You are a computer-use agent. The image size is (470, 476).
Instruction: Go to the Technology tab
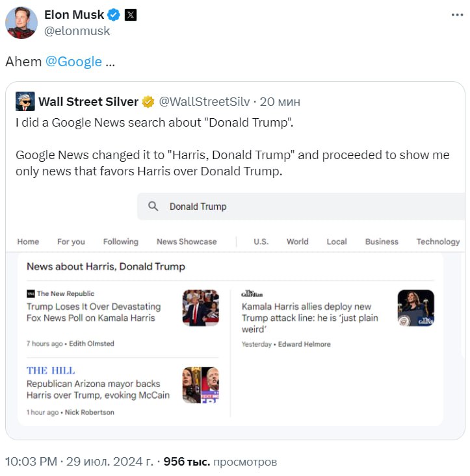coord(437,242)
